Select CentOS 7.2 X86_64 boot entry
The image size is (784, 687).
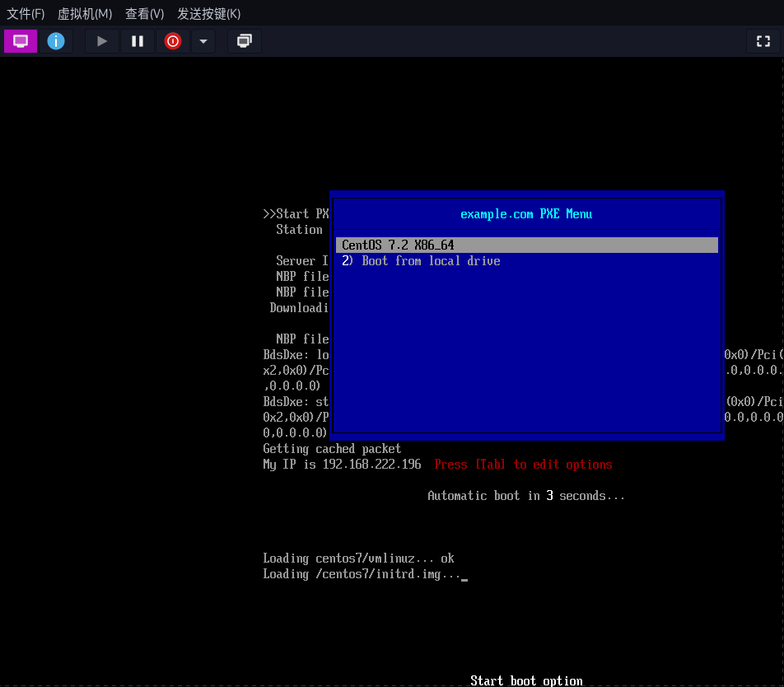(399, 245)
